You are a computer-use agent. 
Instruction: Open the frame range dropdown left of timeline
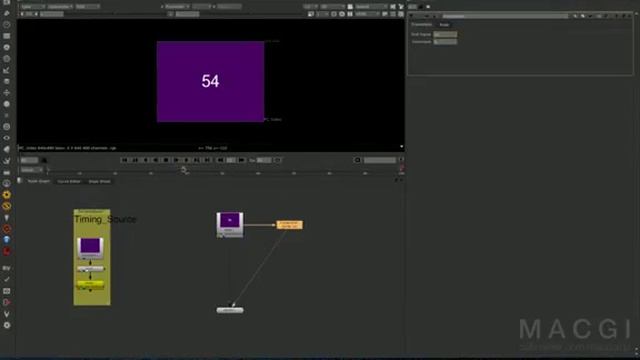[x=31, y=170]
